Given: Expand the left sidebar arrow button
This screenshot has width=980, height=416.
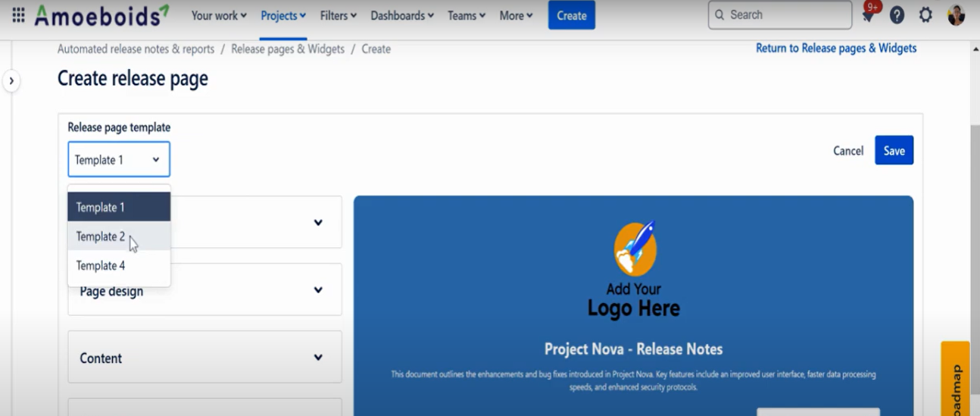Looking at the screenshot, I should (x=11, y=81).
